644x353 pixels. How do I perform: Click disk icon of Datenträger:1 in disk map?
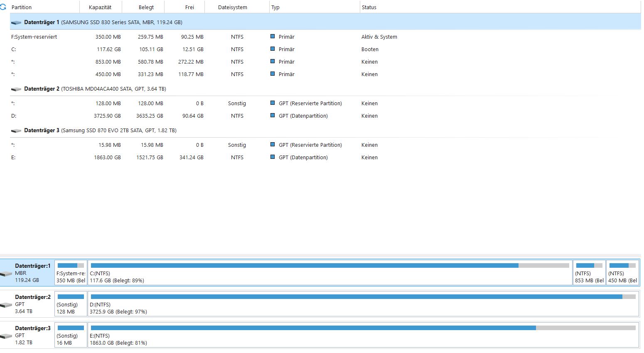pos(6,274)
